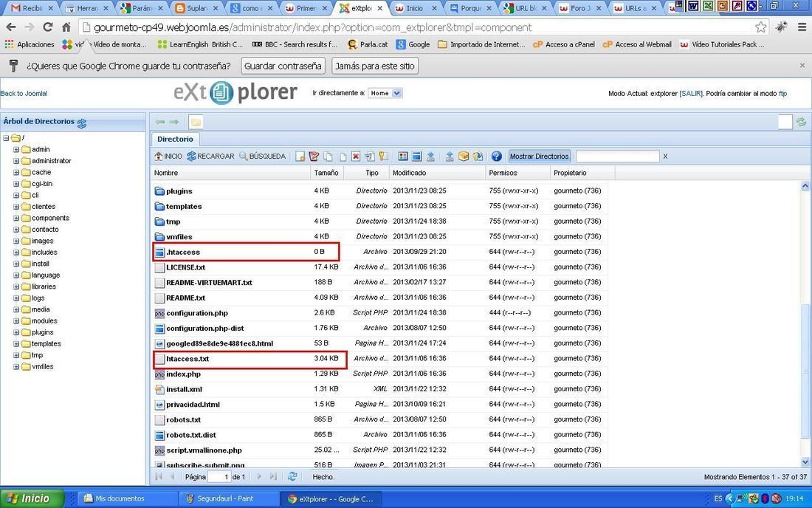812x508 pixels.
Task: Expand the templates tree node
Action: click(16, 344)
